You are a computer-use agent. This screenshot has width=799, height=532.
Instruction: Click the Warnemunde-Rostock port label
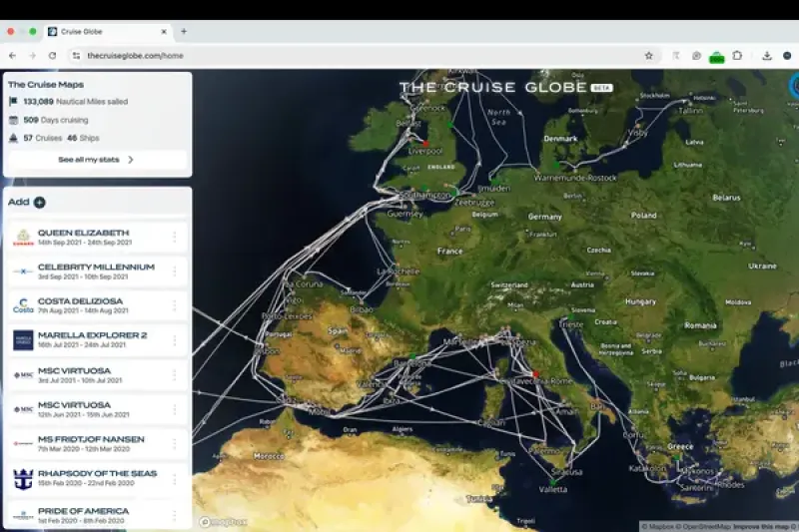[x=575, y=179]
